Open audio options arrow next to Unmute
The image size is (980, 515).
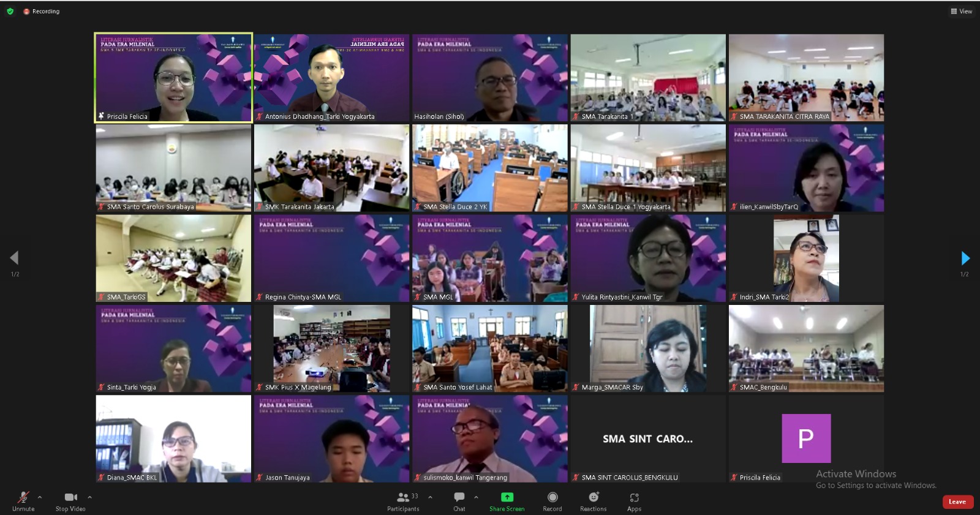(x=40, y=497)
